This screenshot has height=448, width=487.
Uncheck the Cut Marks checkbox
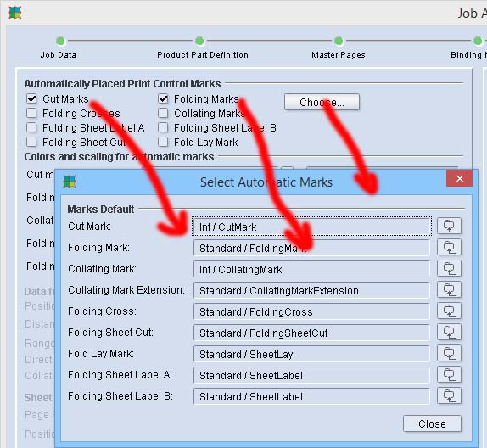point(31,98)
